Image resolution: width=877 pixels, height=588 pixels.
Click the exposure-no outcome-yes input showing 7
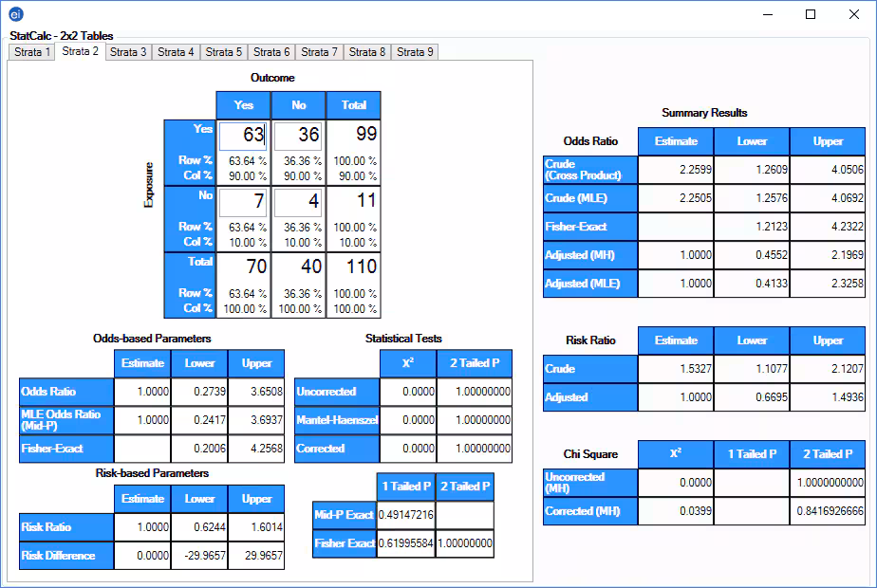tap(243, 202)
